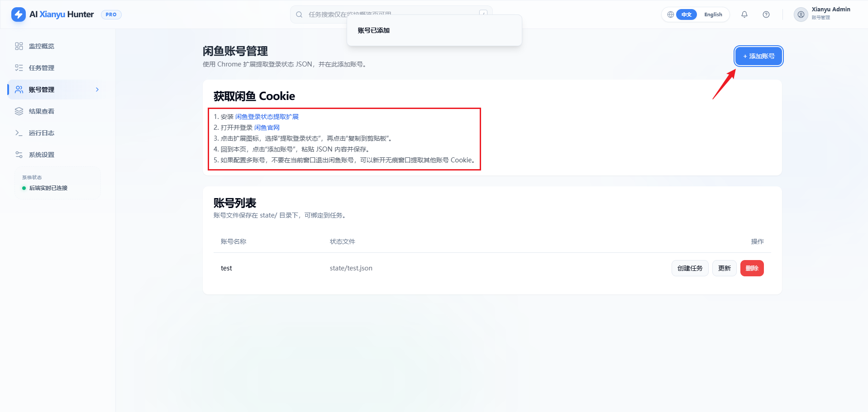Click the search magnifier icon
The image size is (868, 412).
pyautogui.click(x=299, y=14)
